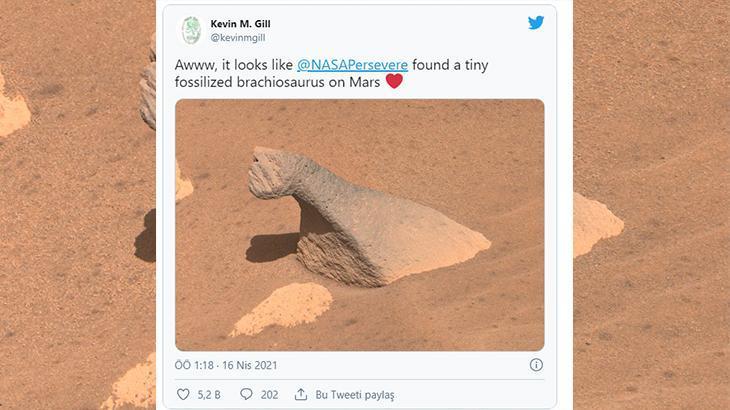Like the tweet with the heart icon
Image resolution: width=730 pixels, height=410 pixels.
click(183, 394)
